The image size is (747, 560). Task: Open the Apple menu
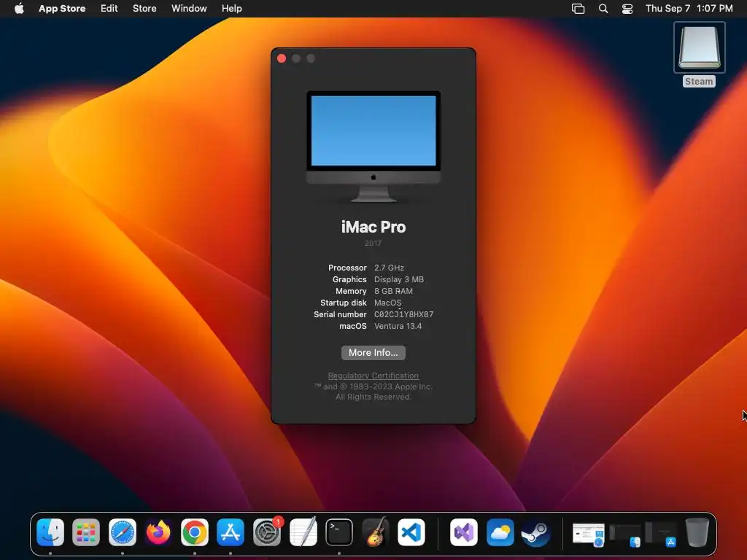tap(19, 9)
